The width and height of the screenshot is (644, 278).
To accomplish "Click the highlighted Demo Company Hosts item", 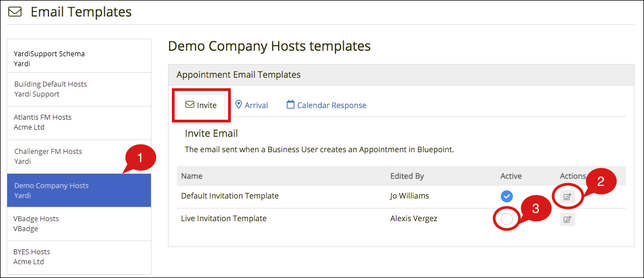I will (x=79, y=190).
